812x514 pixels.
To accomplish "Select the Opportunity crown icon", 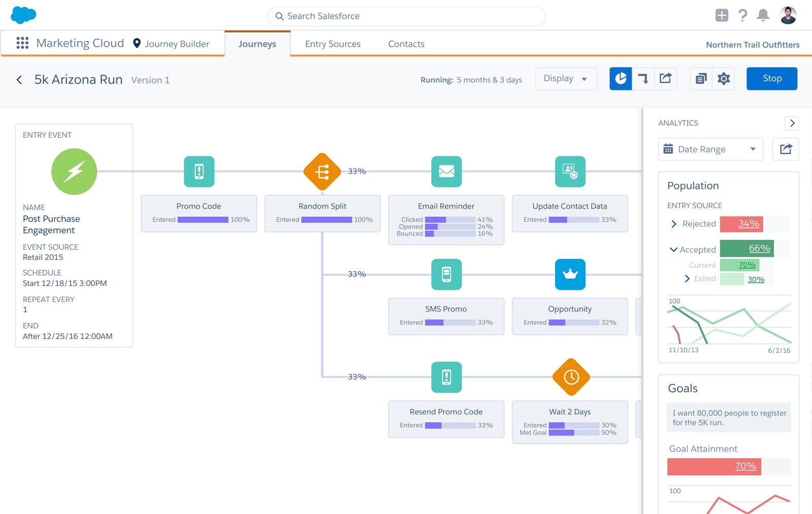I will click(x=570, y=275).
